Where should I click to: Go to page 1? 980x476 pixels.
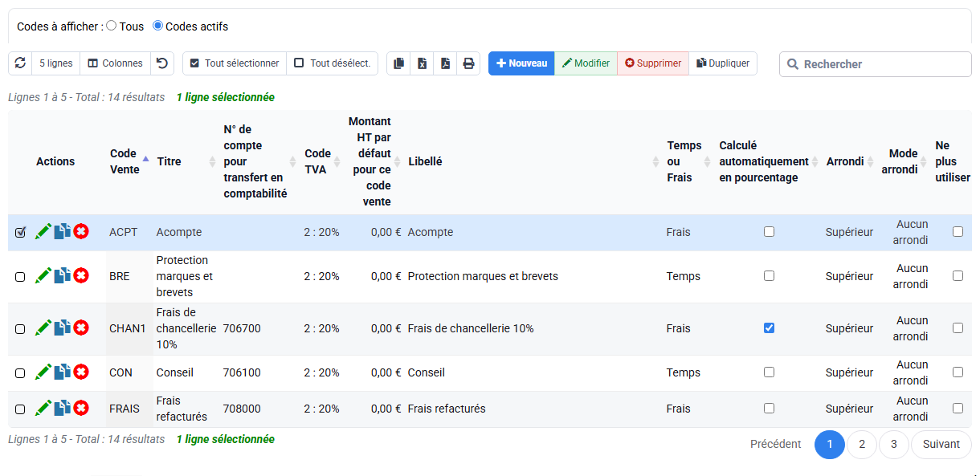click(x=830, y=444)
